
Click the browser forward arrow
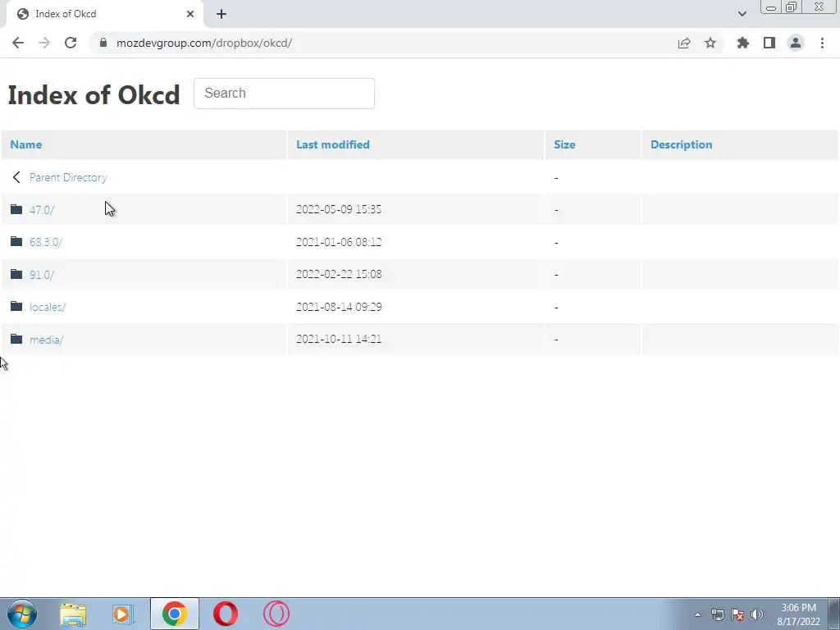click(x=44, y=43)
